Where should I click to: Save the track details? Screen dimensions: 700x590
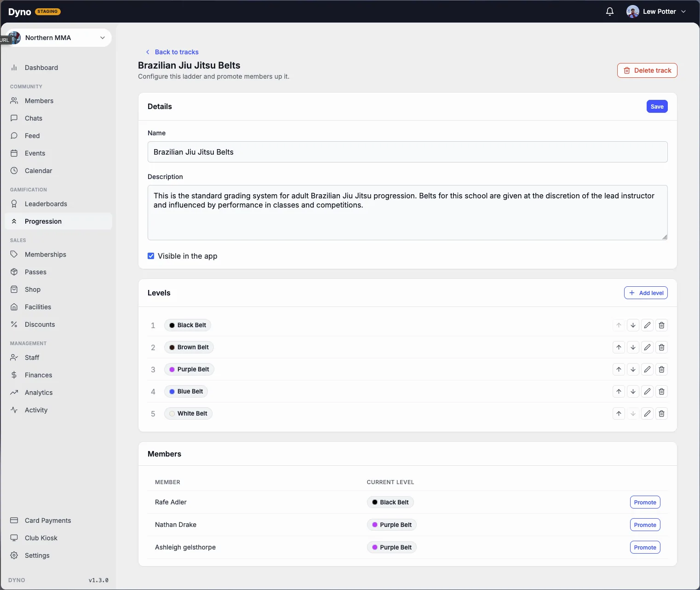(x=657, y=106)
